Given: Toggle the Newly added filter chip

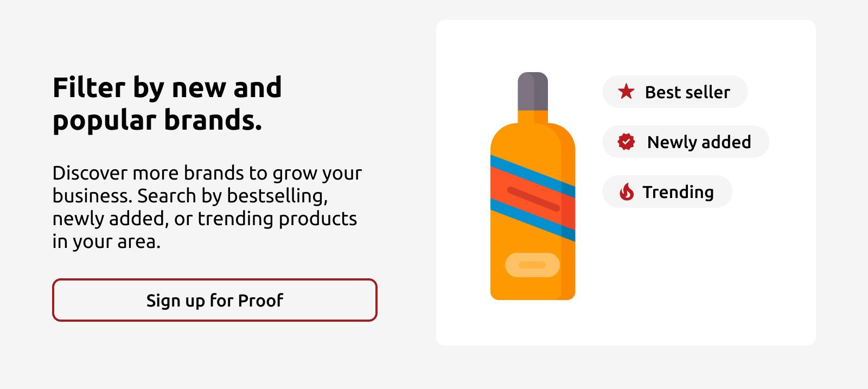Looking at the screenshot, I should (686, 142).
